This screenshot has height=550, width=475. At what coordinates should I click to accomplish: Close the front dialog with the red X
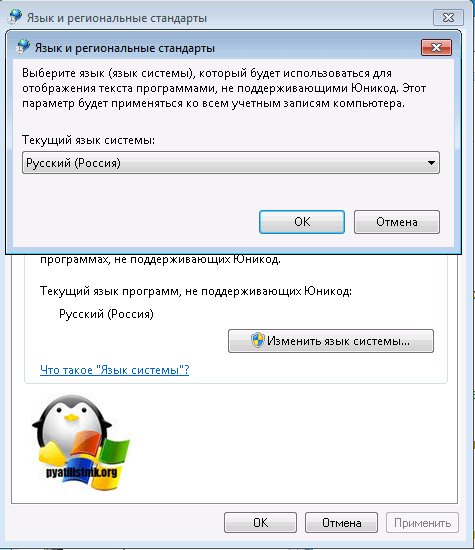click(436, 48)
